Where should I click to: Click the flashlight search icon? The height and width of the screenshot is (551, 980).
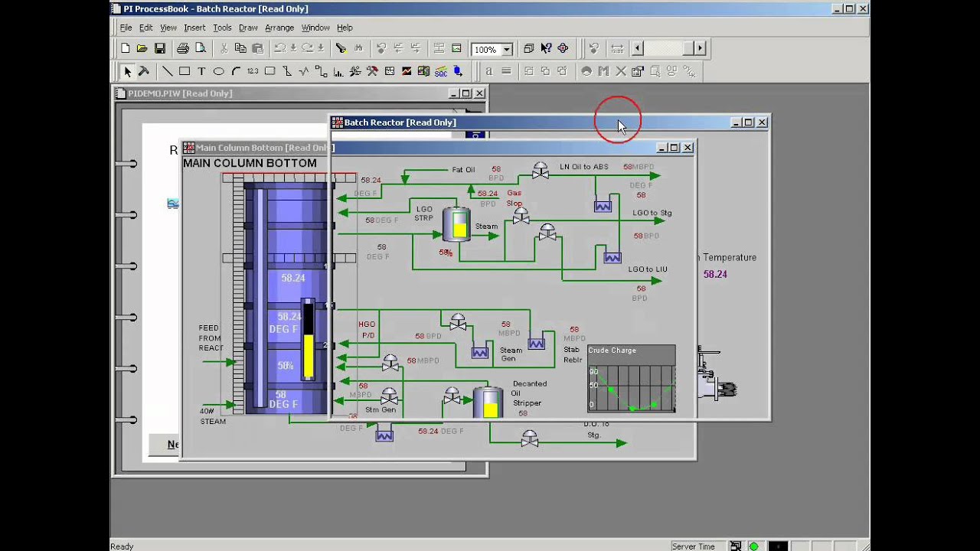[x=341, y=48]
